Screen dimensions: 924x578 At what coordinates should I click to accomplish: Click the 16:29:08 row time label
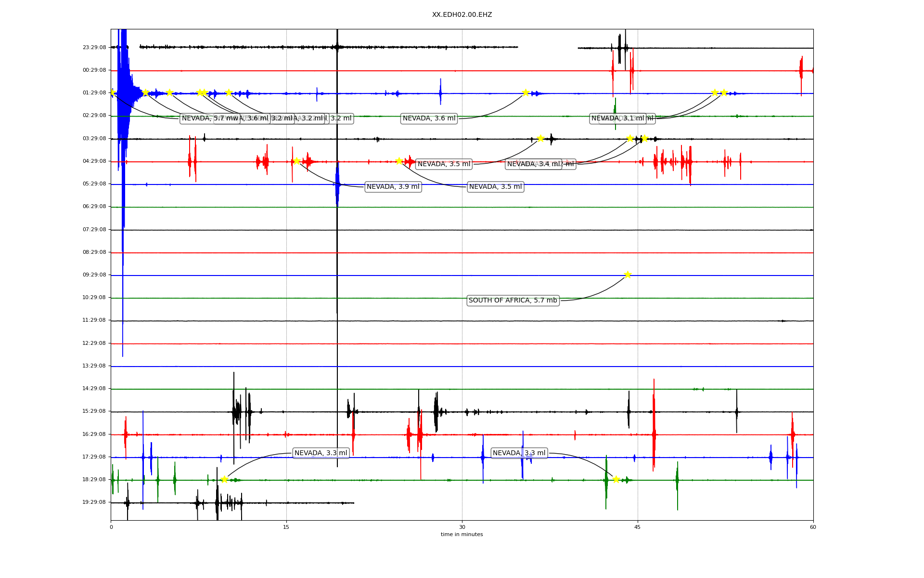pos(94,434)
